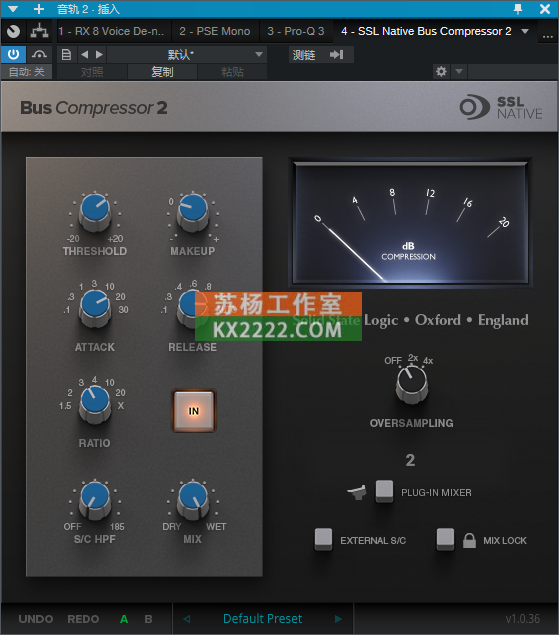Click the 自动: 关 automation button
The width and height of the screenshot is (559, 635).
[x=26, y=72]
